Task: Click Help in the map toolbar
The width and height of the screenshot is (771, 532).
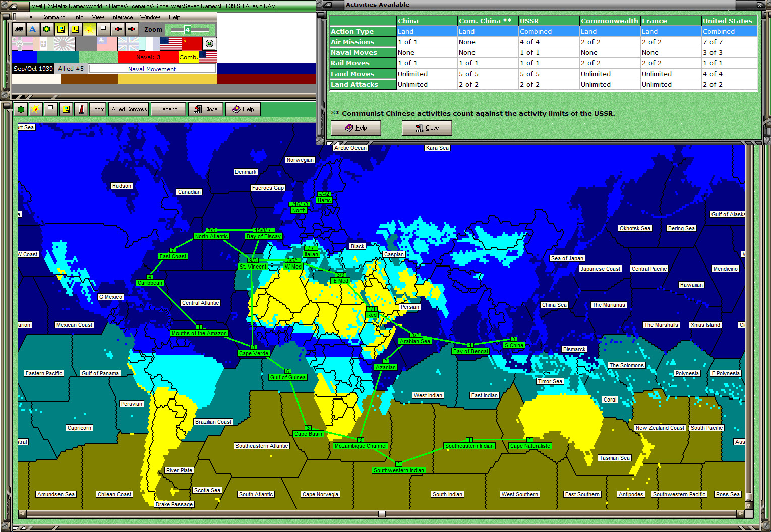Action: 243,109
